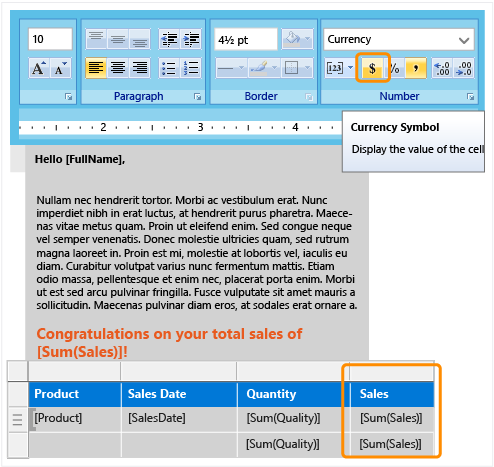Open the border pen color dropdown arrow
This screenshot has height=467, width=494.
tap(275, 68)
